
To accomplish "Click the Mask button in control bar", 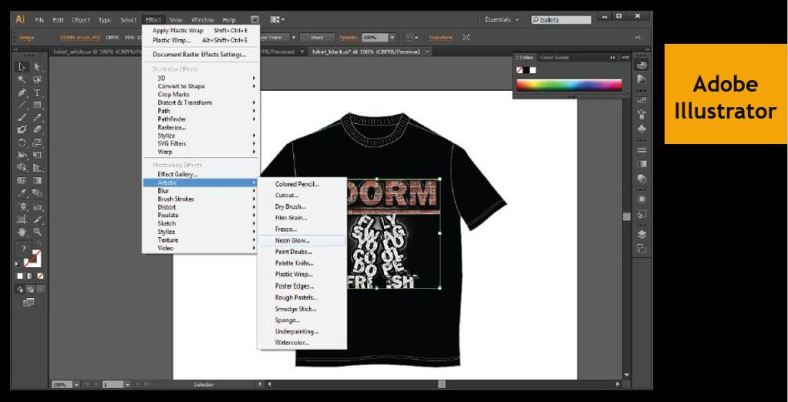I will [x=317, y=37].
